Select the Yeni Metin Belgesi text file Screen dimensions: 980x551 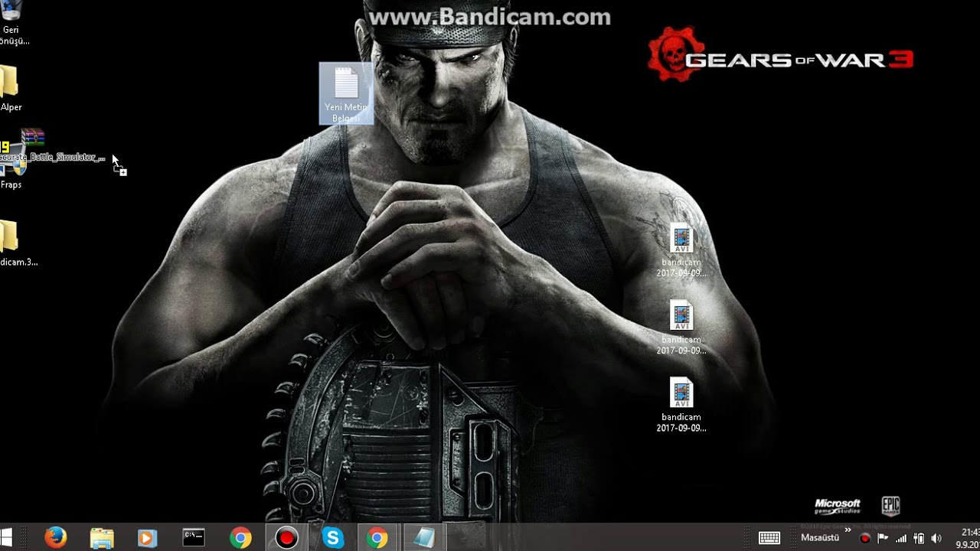(346, 94)
